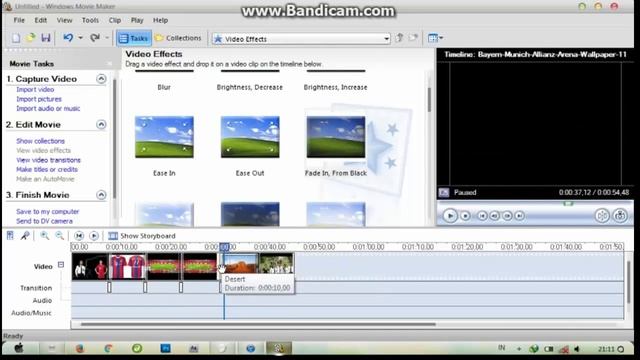Select the Ease Out effect thumbnail

pos(250,137)
